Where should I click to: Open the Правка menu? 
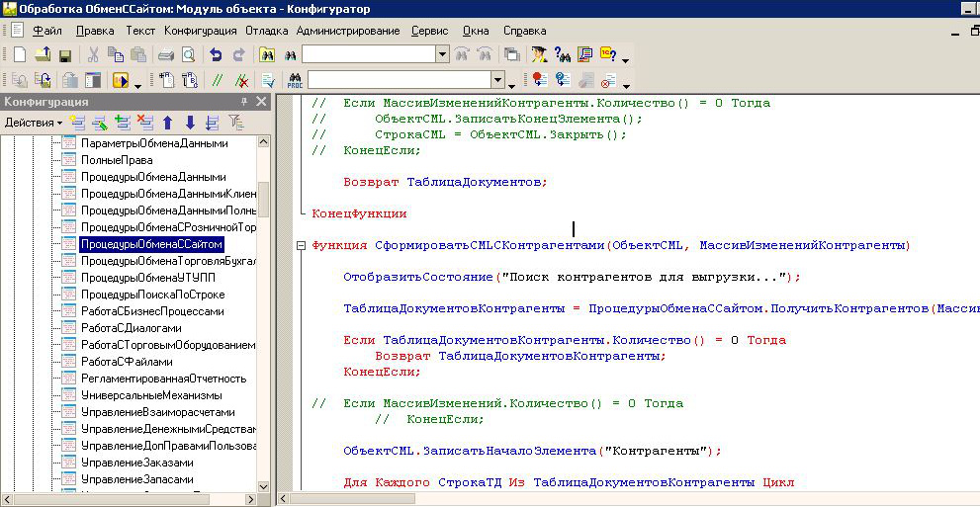(x=95, y=31)
